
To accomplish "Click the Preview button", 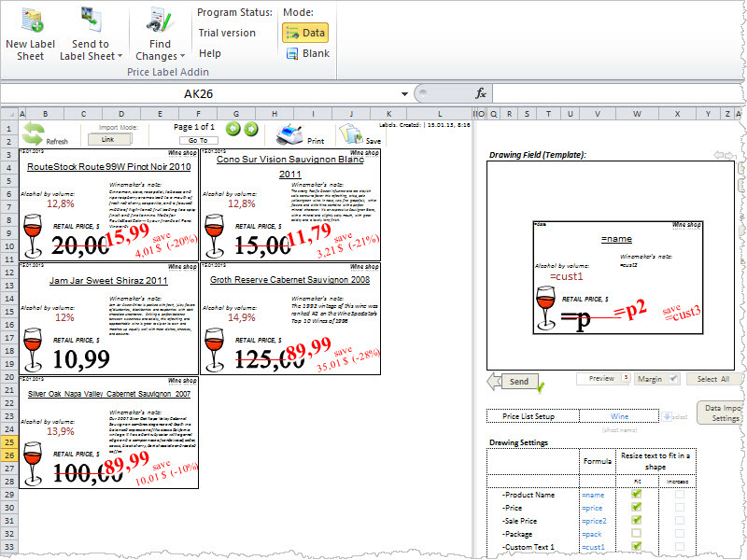I will [601, 379].
